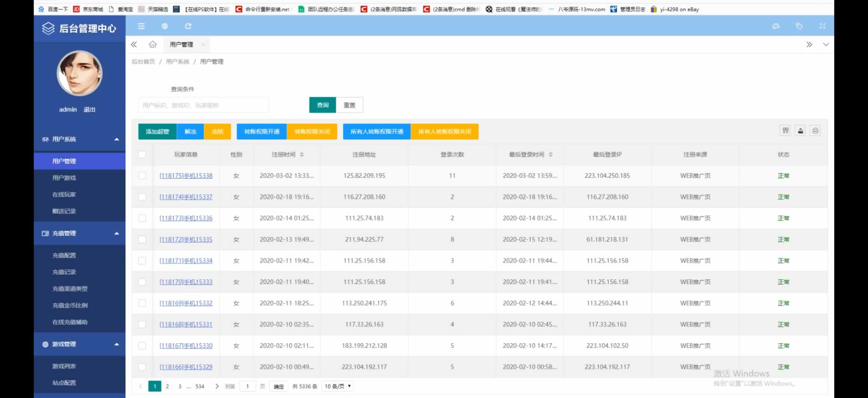Check the select-all checkbox in table header
The image size is (868, 398).
[142, 155]
